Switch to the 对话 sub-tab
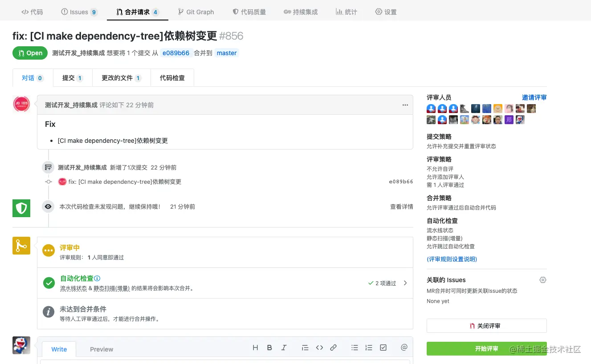 tap(33, 78)
